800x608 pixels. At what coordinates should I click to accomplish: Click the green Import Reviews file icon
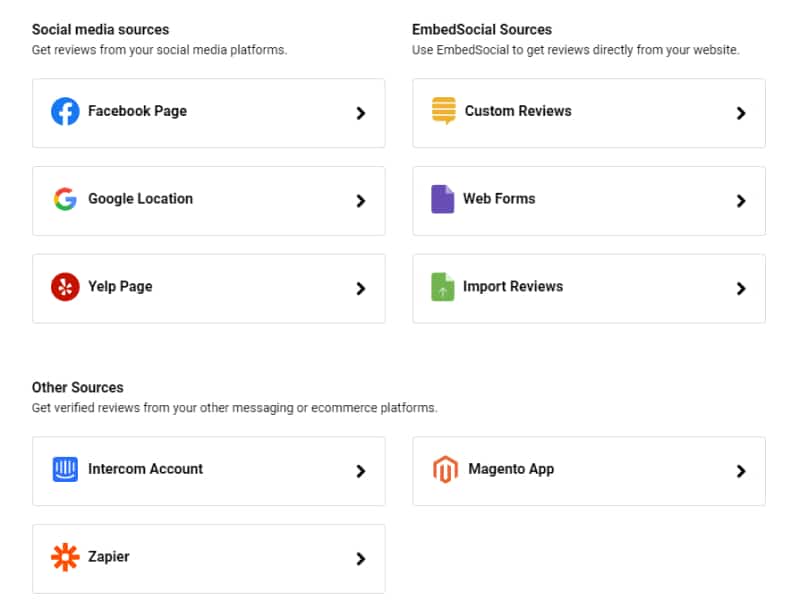coord(442,287)
